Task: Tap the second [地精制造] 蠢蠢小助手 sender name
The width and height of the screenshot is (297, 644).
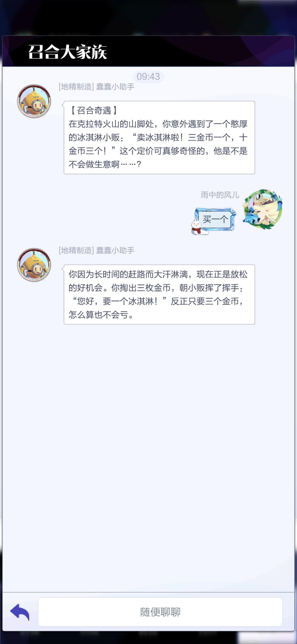Action: pyautogui.click(x=97, y=250)
